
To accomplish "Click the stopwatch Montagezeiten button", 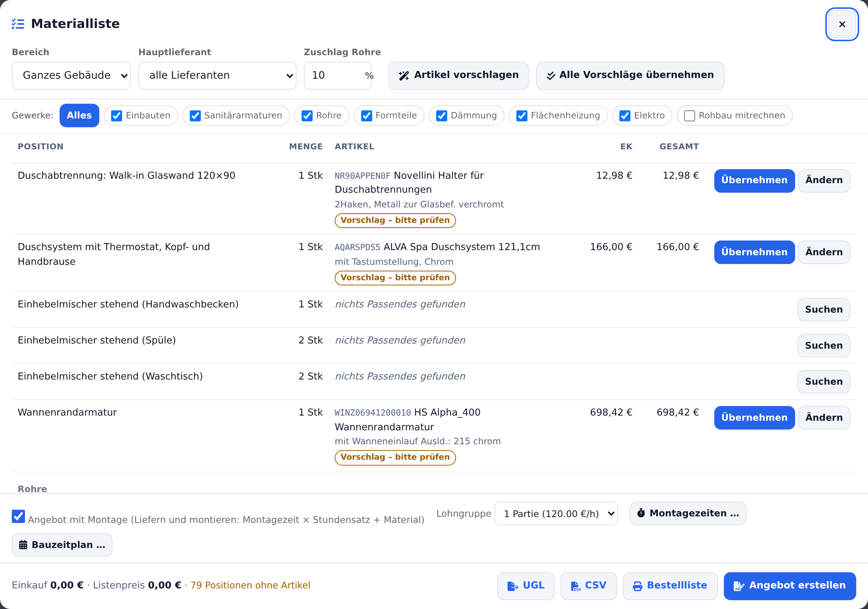I will pyautogui.click(x=688, y=513).
